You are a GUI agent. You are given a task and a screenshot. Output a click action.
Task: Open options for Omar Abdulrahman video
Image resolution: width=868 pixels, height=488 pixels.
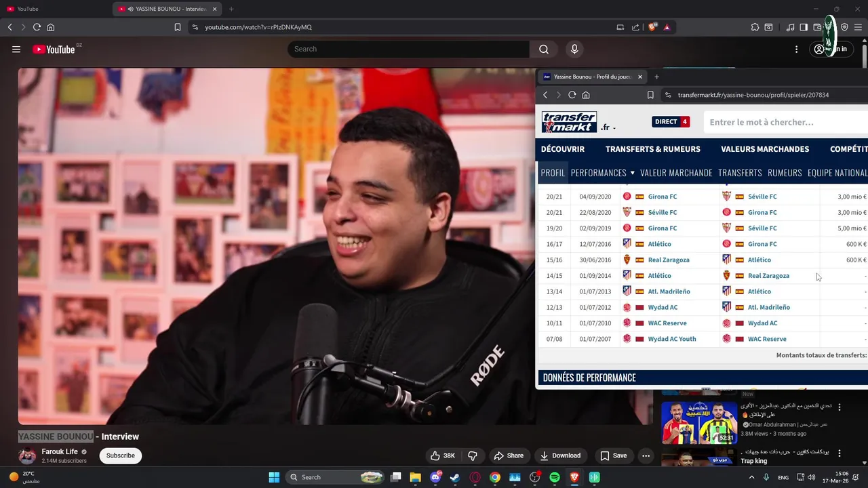click(840, 407)
